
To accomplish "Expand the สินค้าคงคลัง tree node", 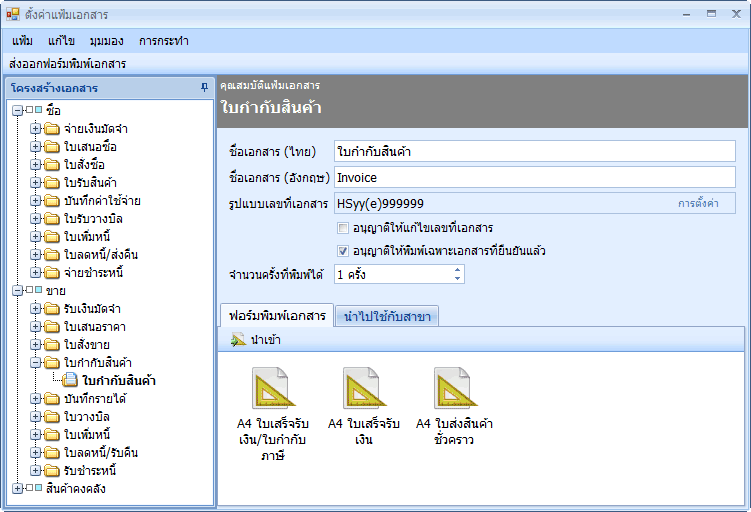I will (x=18, y=488).
